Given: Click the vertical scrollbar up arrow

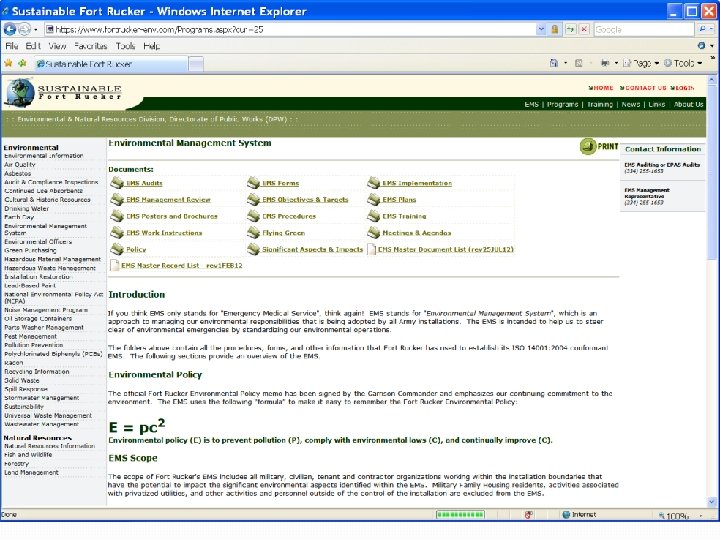Looking at the screenshot, I should (712, 80).
